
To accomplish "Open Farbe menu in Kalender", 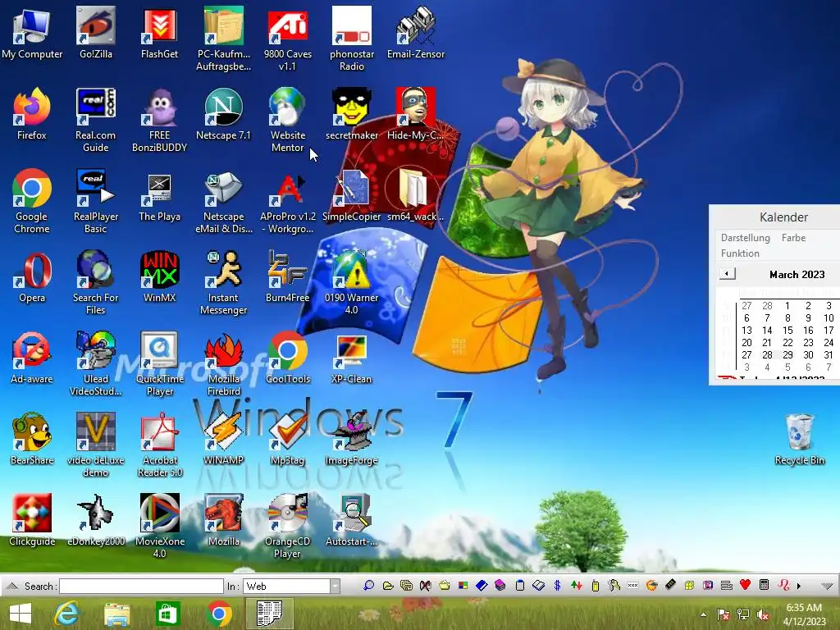I will click(x=793, y=237).
